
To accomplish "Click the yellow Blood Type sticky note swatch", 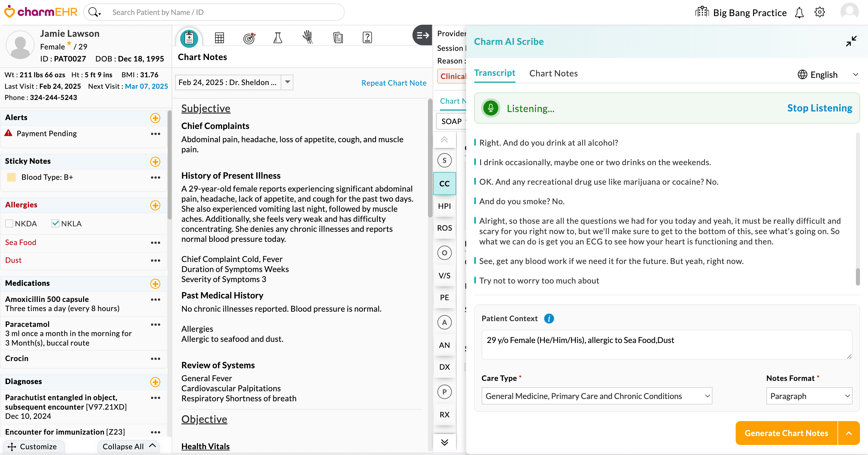I will point(11,177).
